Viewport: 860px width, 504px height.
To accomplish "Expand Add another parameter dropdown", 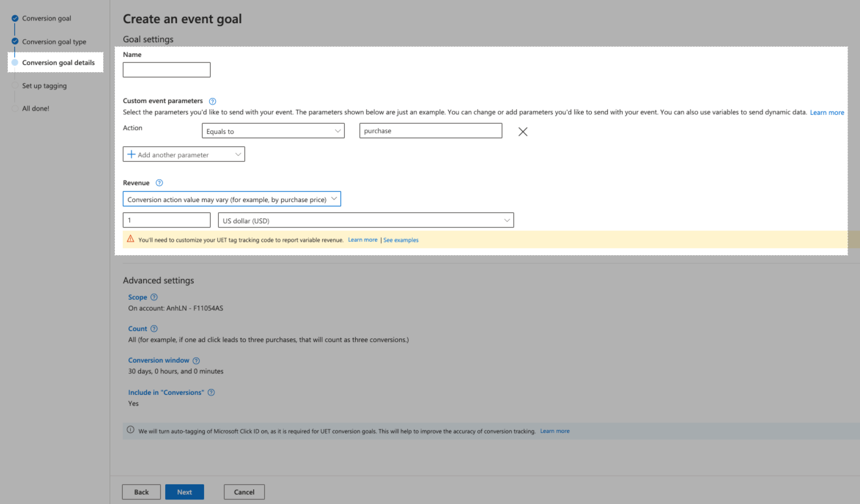I will click(x=184, y=154).
